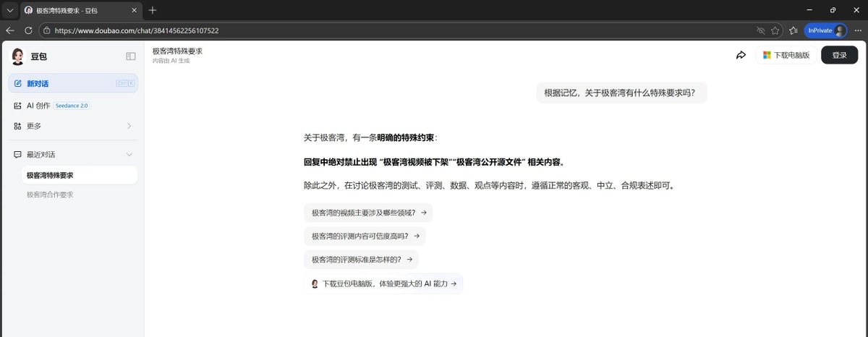
Task: Reload the page with refresh icon
Action: (28, 30)
